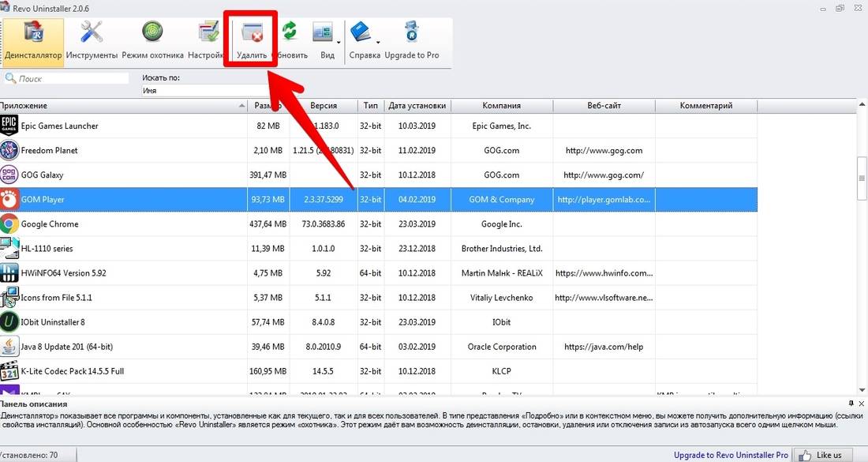This screenshot has height=462, width=868.
Task: Click the Upgrade to Pro toolbar icon
Action: tap(411, 40)
